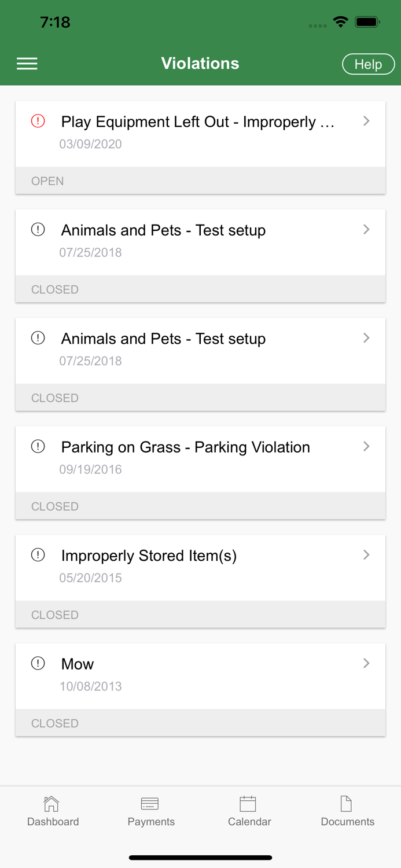Expand Parking on Grass violation chevron

366,446
